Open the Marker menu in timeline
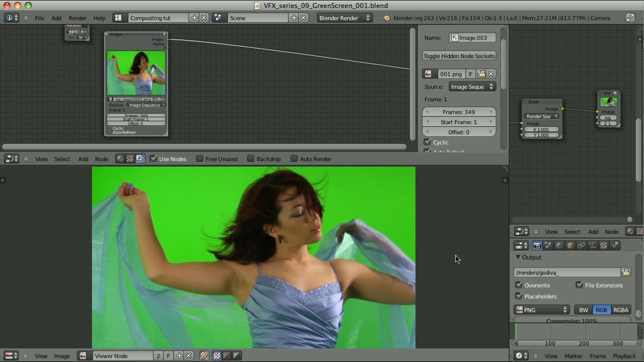This screenshot has height=362, width=644. pos(573,355)
